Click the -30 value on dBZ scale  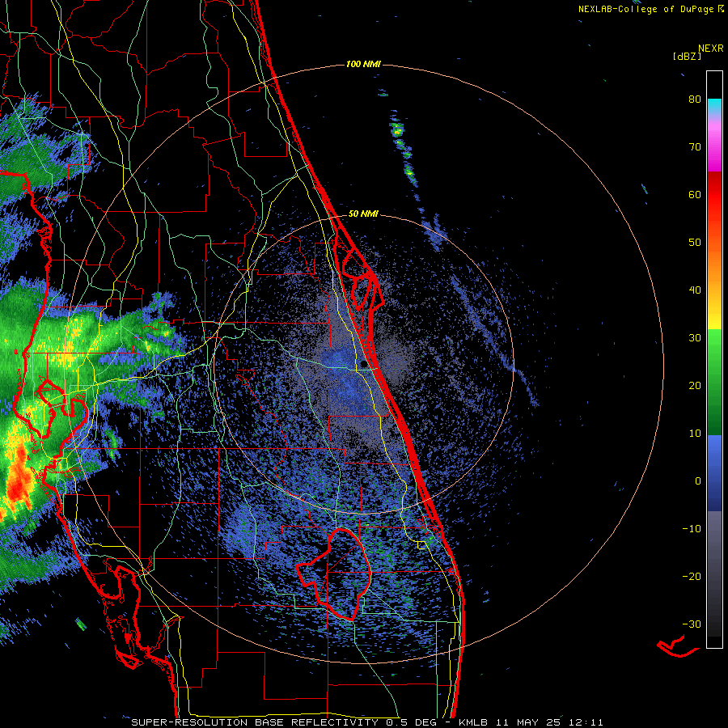click(x=692, y=624)
